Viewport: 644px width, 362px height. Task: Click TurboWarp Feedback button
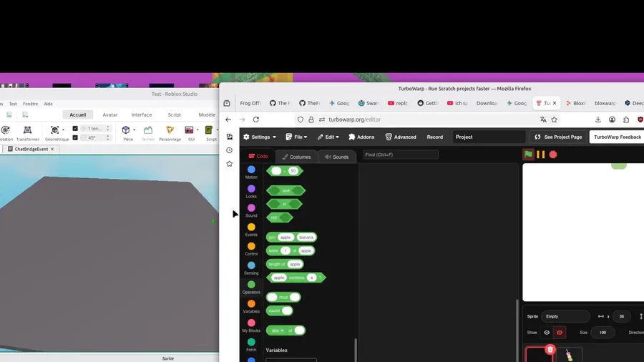point(618,137)
